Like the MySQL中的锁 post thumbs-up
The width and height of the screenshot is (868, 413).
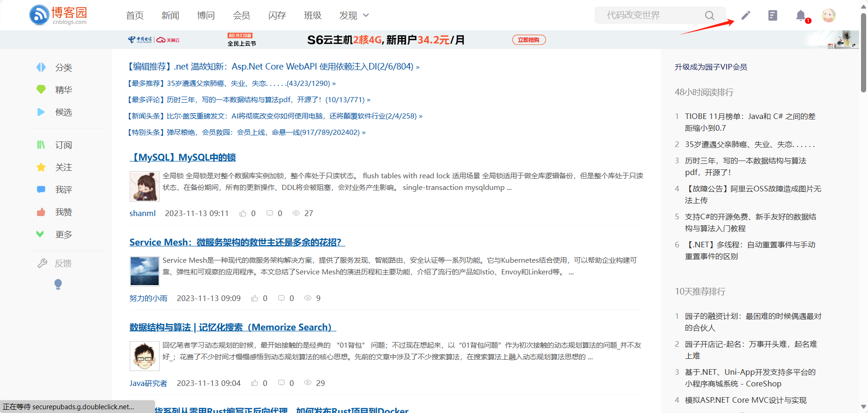(243, 213)
